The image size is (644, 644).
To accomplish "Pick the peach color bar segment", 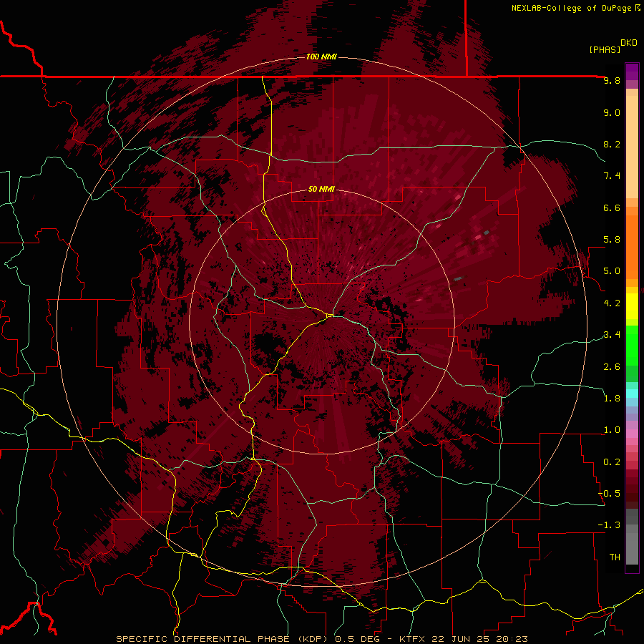I will [632, 146].
